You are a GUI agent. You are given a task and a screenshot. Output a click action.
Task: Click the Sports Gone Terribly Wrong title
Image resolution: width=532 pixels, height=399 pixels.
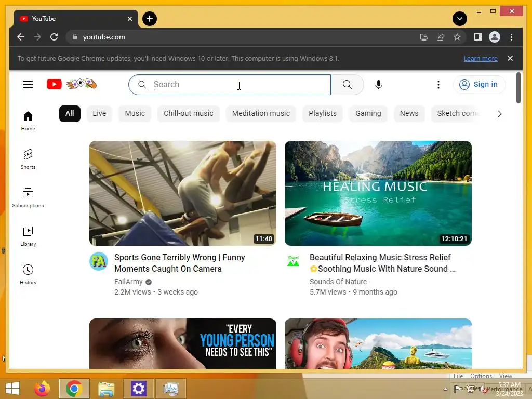tap(179, 263)
